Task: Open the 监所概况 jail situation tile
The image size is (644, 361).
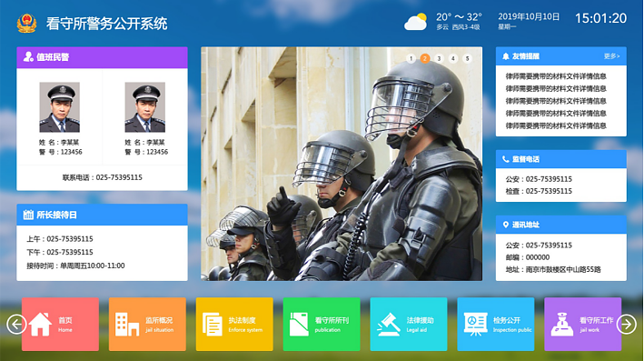Action: tap(147, 324)
